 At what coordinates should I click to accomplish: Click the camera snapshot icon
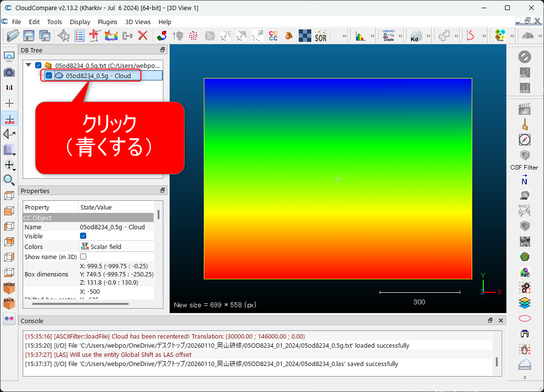tap(9, 72)
